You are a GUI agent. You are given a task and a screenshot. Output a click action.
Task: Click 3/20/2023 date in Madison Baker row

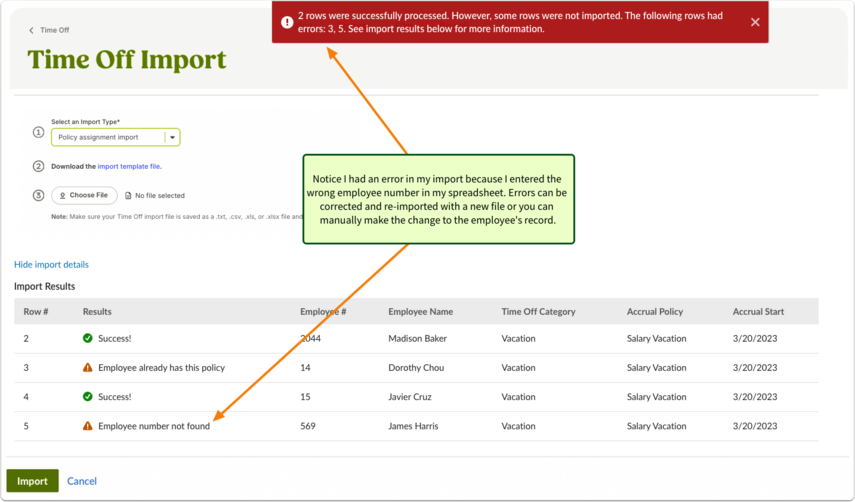tap(755, 338)
